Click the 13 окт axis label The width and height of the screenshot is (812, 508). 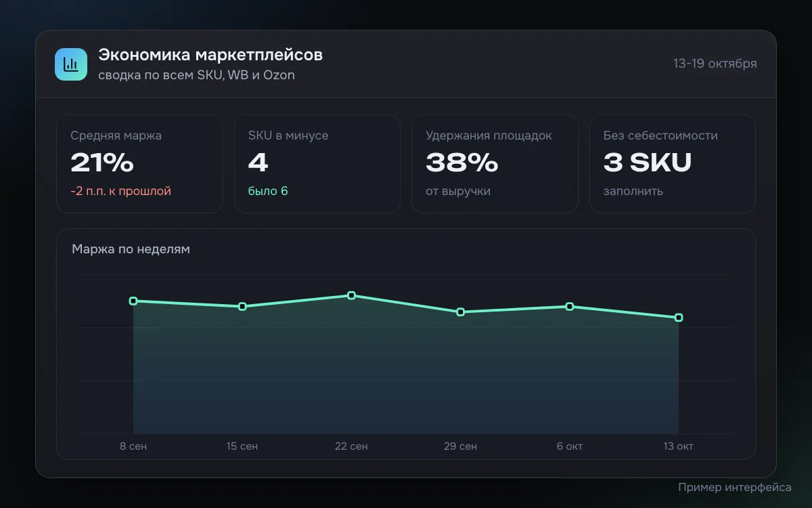pos(679,446)
